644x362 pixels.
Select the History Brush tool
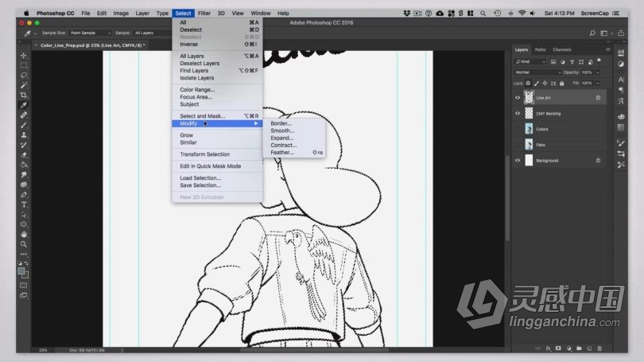pyautogui.click(x=24, y=145)
